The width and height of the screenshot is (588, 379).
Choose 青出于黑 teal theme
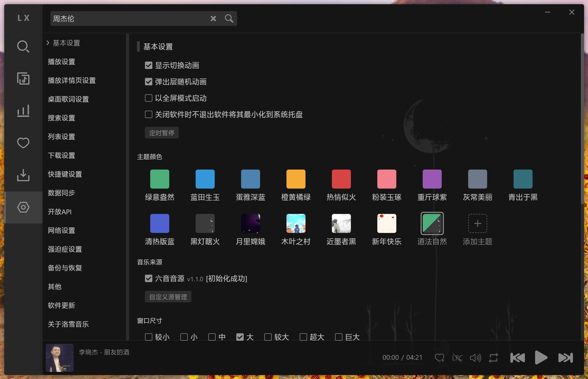pos(523,179)
